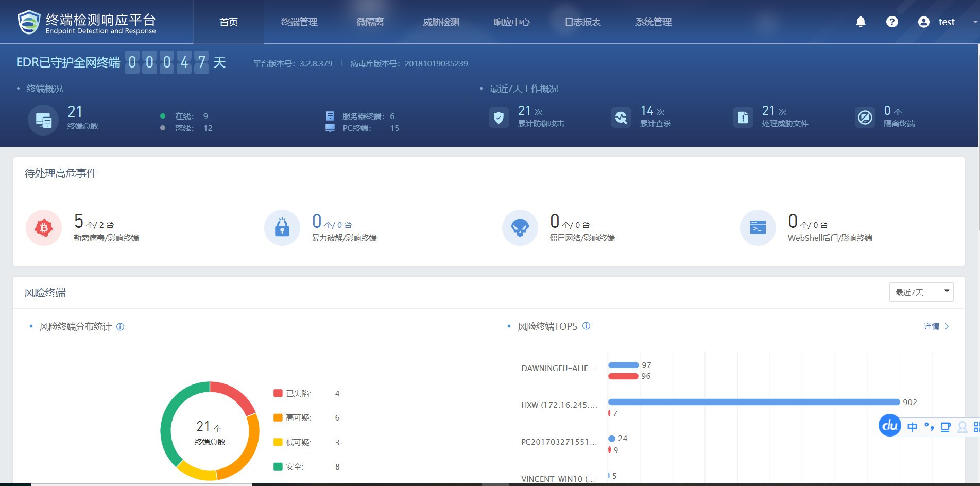Open the 微隔离 menu

(370, 22)
